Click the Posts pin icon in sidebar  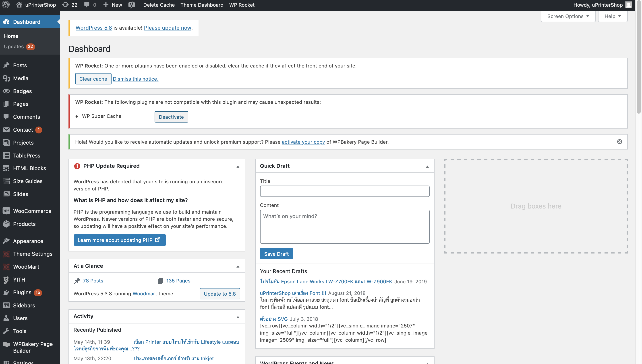click(x=6, y=65)
